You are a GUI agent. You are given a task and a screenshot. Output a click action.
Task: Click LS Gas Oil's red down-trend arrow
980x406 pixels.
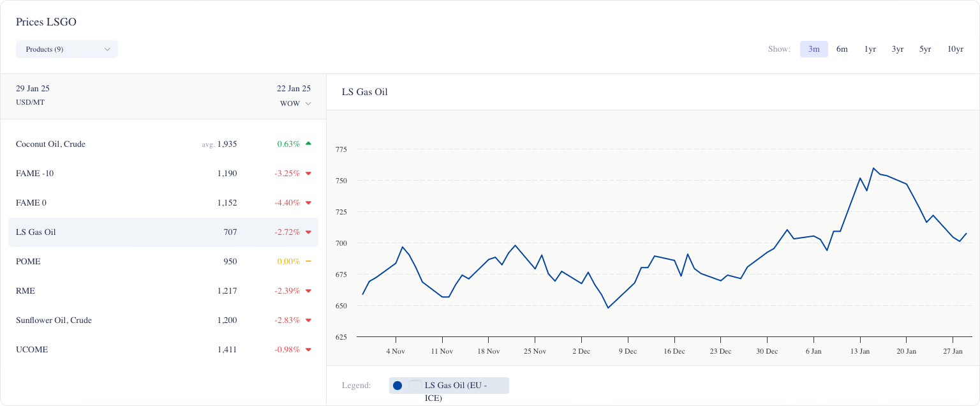308,232
